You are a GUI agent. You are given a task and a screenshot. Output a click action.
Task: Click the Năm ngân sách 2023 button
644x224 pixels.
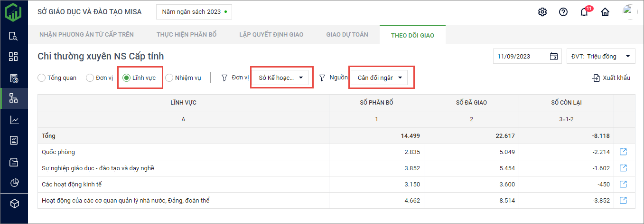[194, 12]
